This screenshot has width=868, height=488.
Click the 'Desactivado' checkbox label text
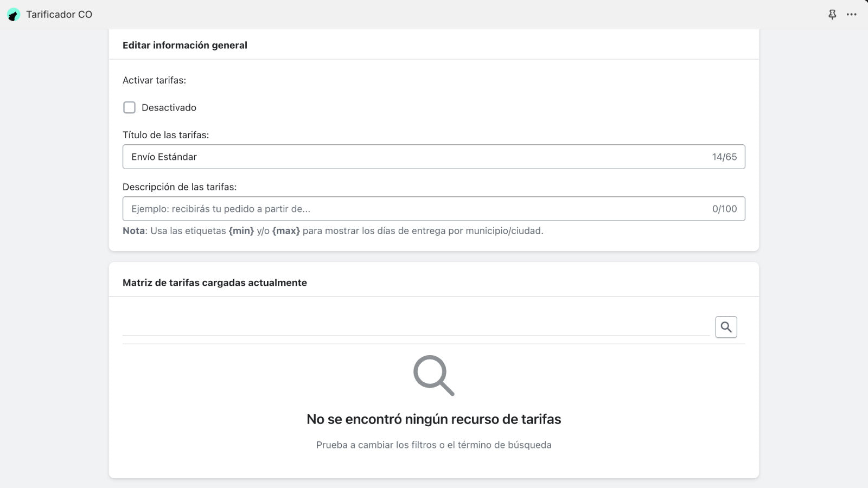click(x=169, y=107)
